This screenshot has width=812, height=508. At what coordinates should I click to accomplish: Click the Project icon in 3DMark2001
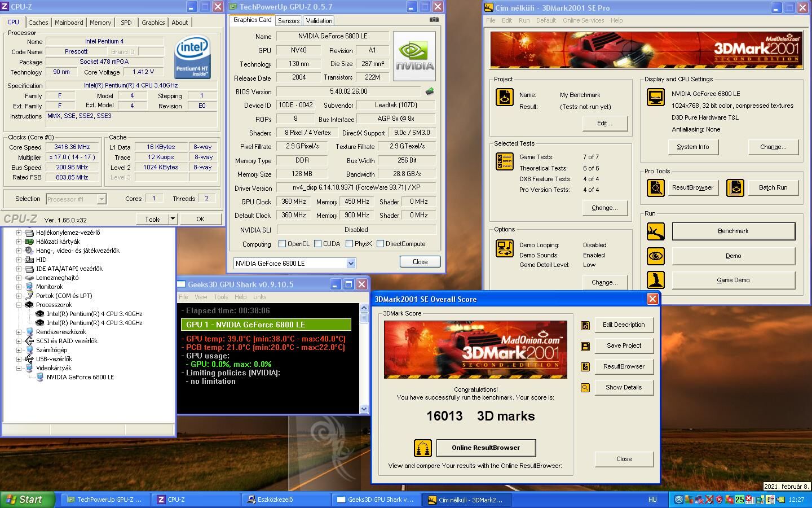point(504,97)
